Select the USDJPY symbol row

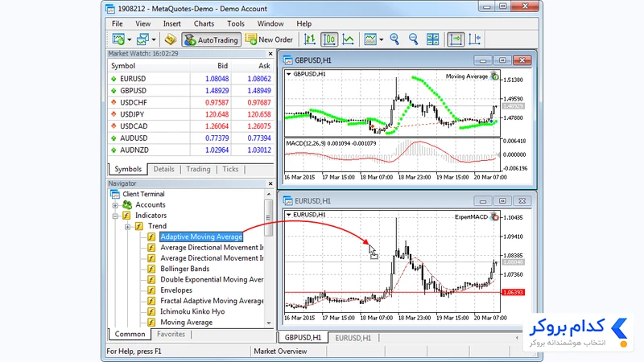(191, 114)
